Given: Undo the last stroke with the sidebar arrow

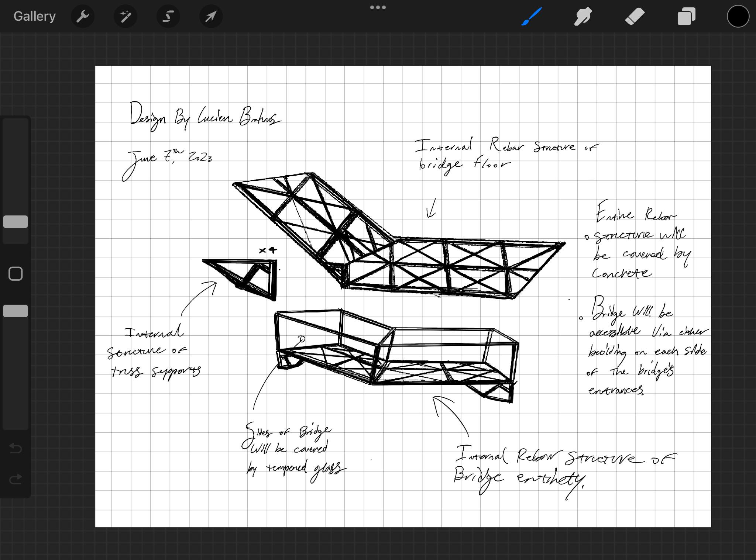Looking at the screenshot, I should pos(16,448).
